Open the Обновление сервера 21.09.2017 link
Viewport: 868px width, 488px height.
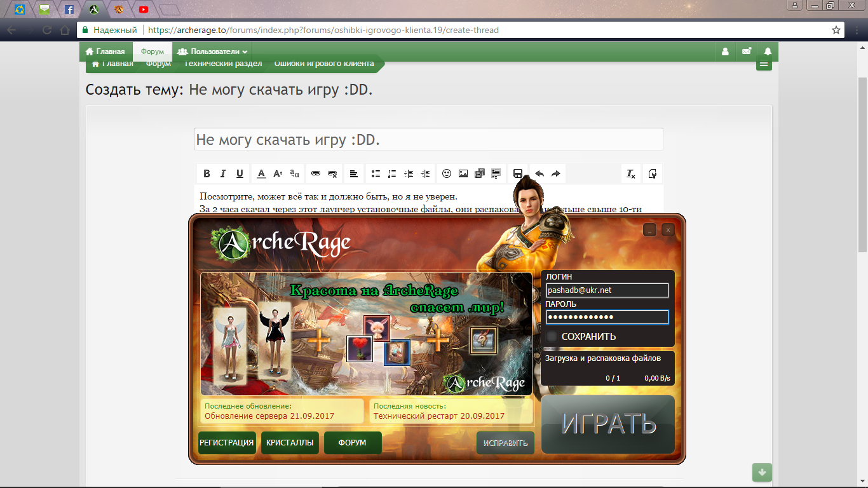pos(269,416)
